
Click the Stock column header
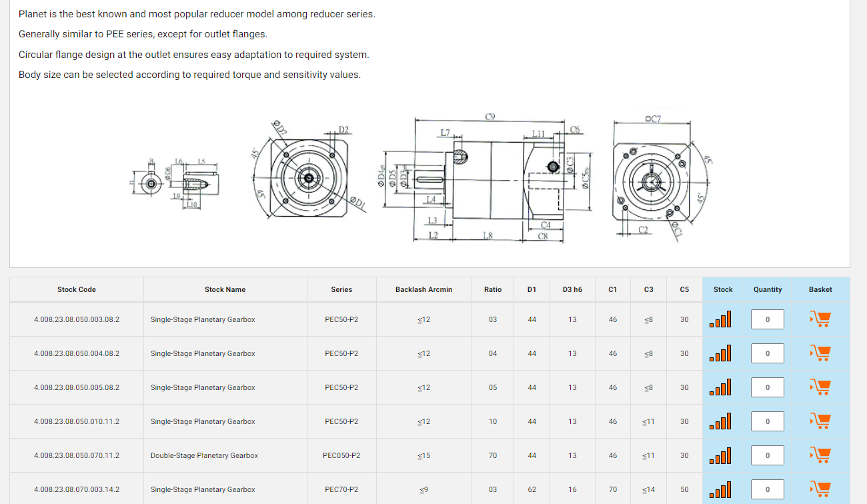point(723,289)
